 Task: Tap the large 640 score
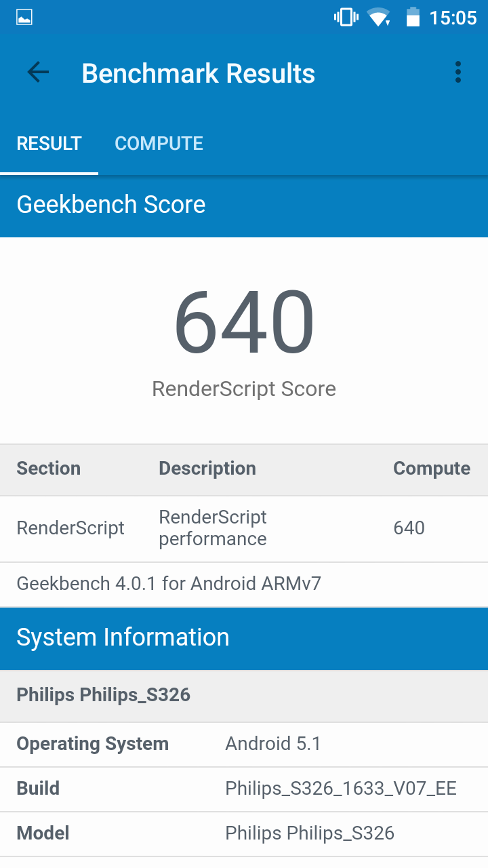[244, 324]
